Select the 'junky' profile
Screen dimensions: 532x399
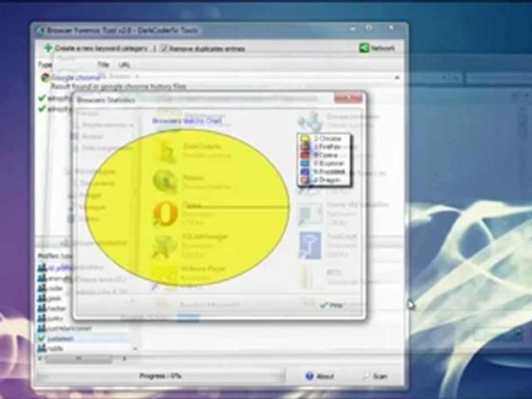coord(55,319)
